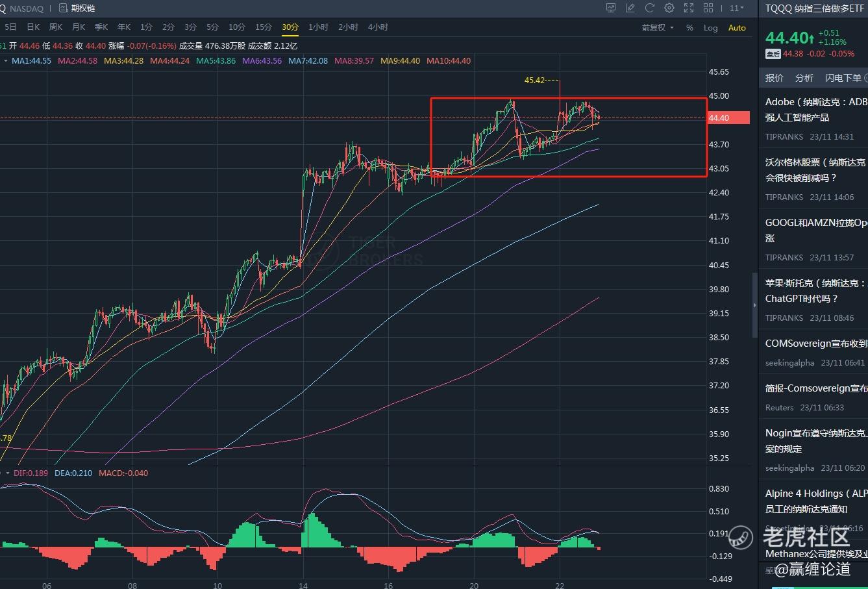
Task: Open the Adobe 强人工智能产品 news article
Action: pyautogui.click(x=813, y=119)
